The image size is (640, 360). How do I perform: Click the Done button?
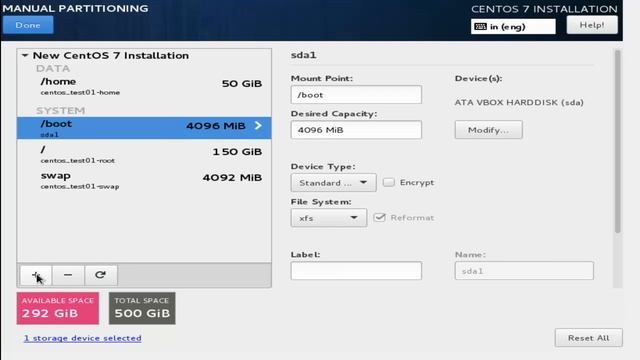[x=28, y=25]
